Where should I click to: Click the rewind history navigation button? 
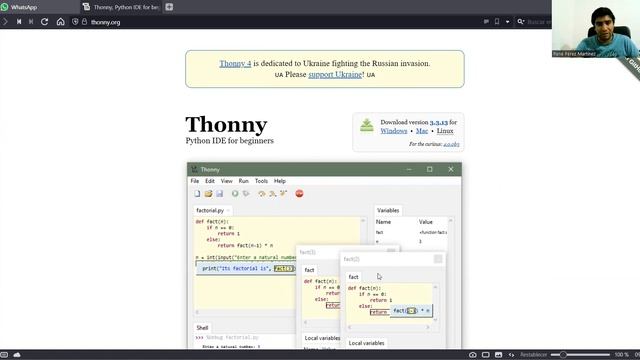tap(19, 22)
